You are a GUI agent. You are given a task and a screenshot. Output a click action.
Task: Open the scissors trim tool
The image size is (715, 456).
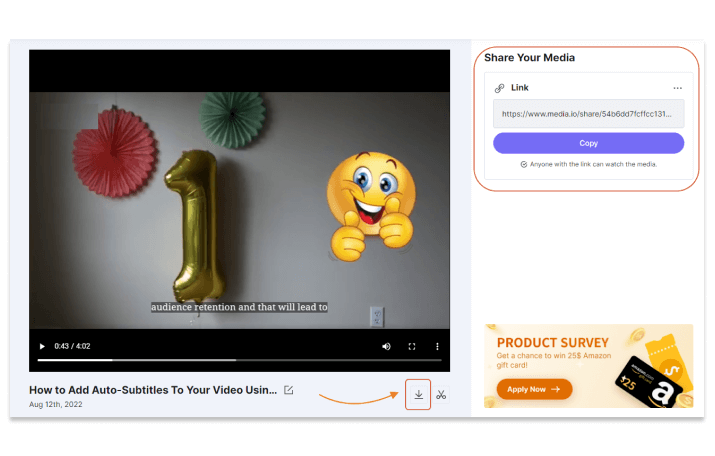(441, 394)
